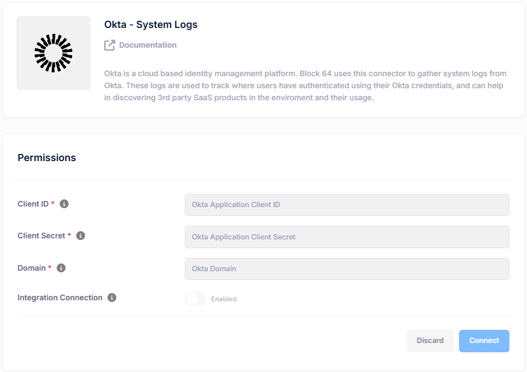This screenshot has width=527, height=372.
Task: Click the Integration Connection label text
Action: coord(60,297)
